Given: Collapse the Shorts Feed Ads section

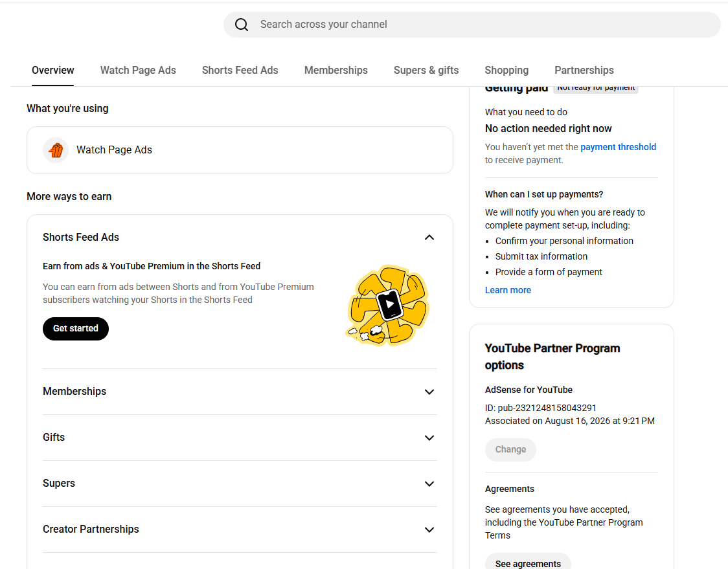Looking at the screenshot, I should click(x=429, y=238).
